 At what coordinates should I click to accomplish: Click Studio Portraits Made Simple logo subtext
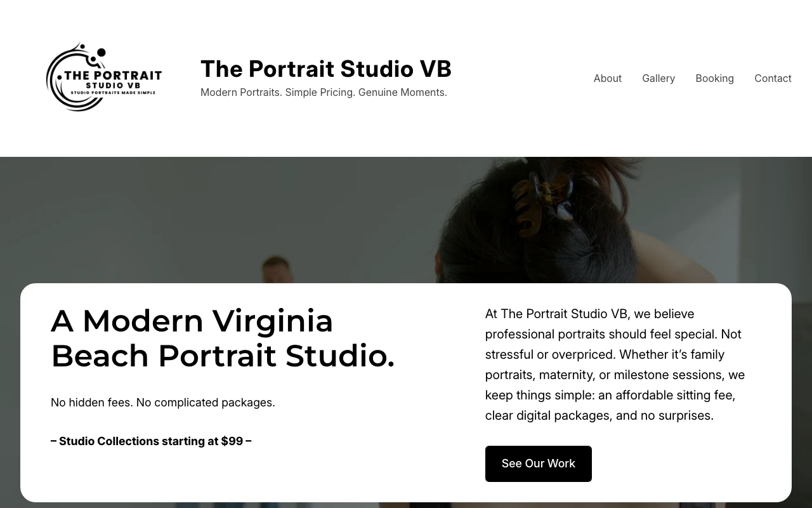click(x=113, y=93)
